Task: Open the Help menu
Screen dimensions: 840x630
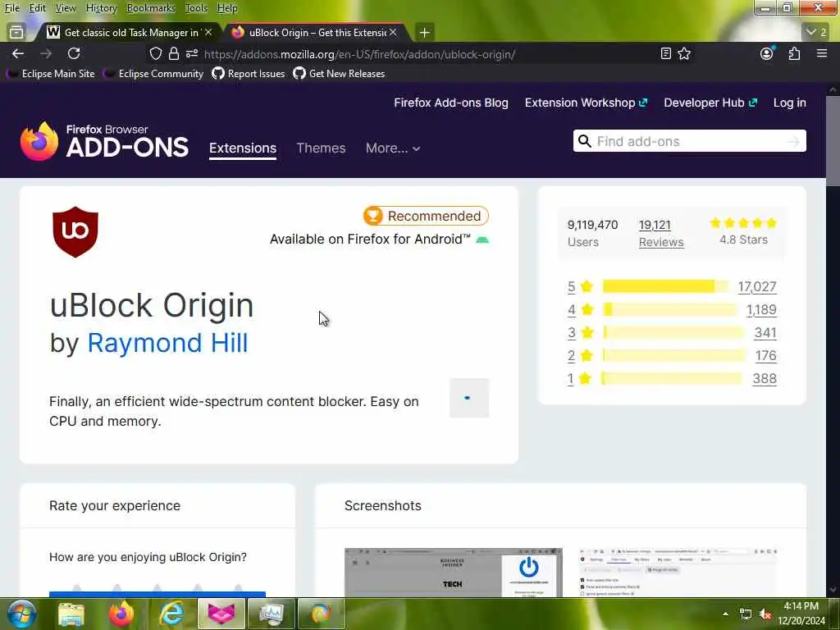Action: point(227,8)
